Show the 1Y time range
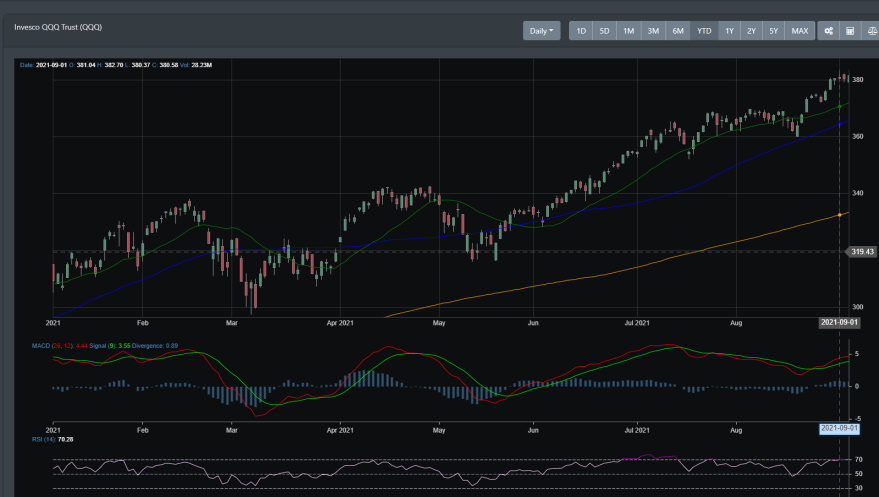Viewport: 879px width, 497px height. pos(729,31)
